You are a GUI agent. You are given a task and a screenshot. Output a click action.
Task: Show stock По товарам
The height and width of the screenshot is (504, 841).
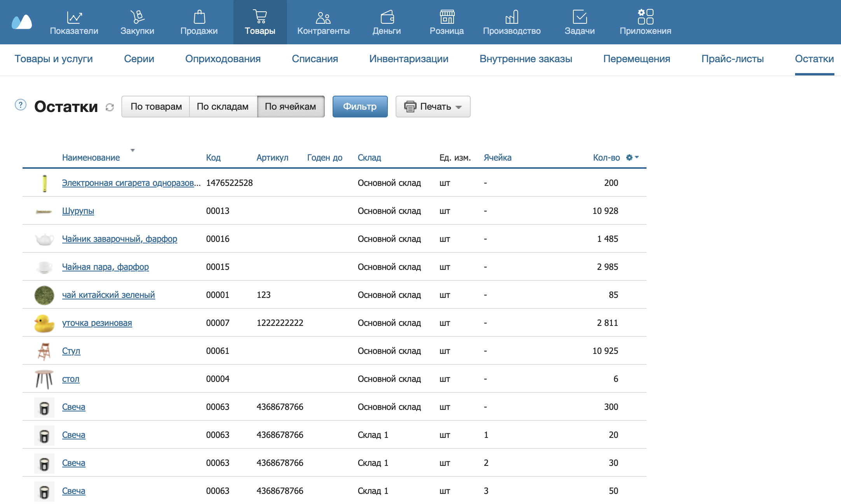pos(156,107)
